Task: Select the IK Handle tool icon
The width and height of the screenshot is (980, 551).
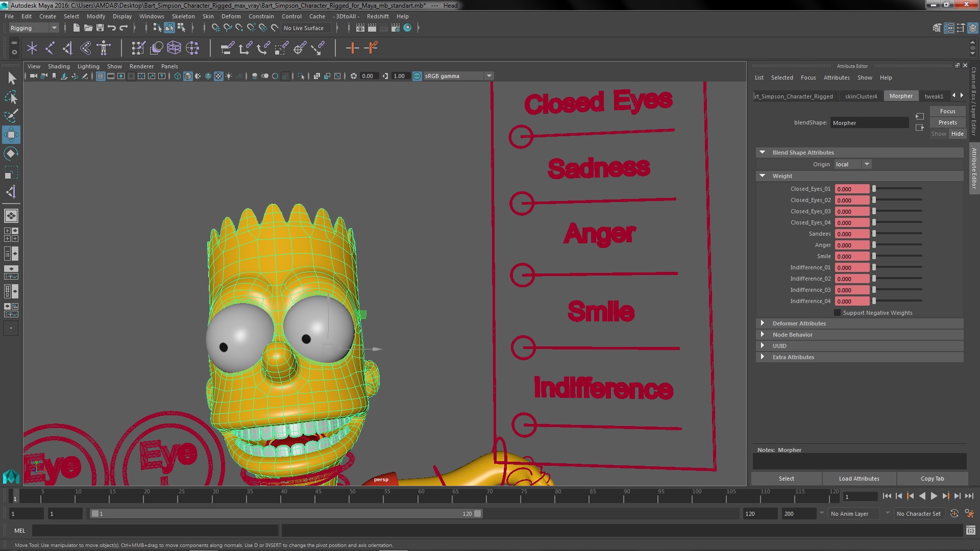Action: (67, 48)
